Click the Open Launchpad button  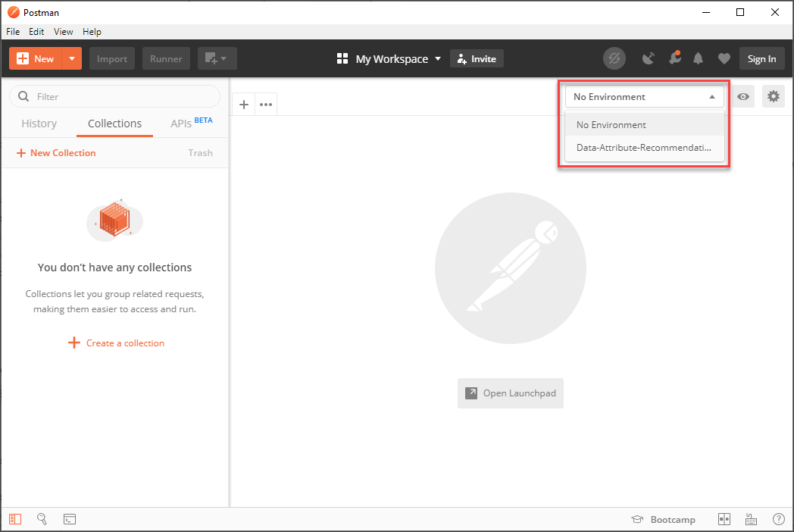[511, 393]
